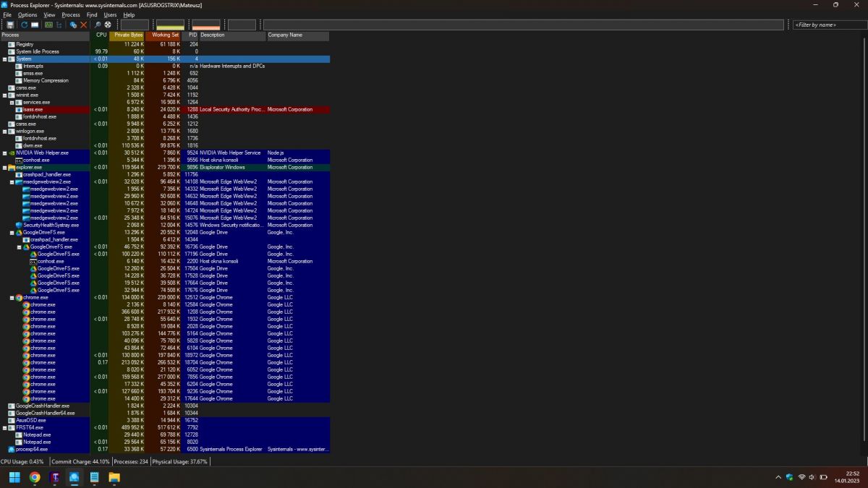Select the dwm.exe process row
Image resolution: width=868 pixels, height=488 pixels.
tap(165, 145)
